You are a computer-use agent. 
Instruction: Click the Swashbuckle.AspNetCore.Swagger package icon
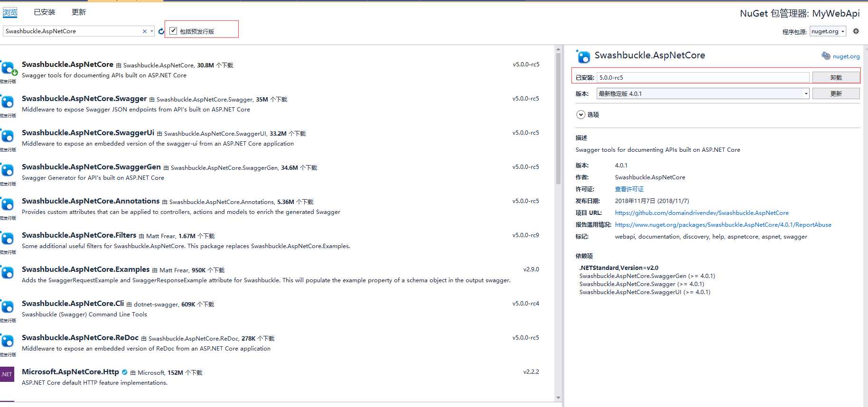(8, 102)
